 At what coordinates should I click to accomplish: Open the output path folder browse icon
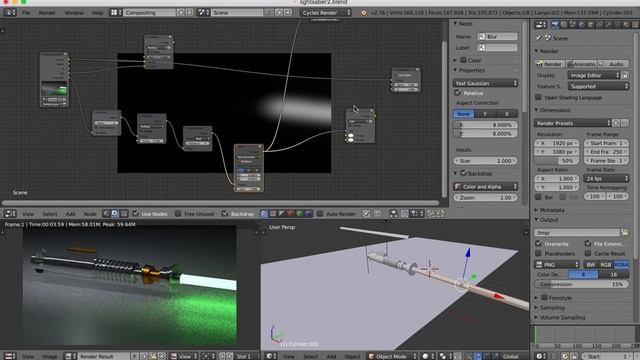click(x=625, y=233)
